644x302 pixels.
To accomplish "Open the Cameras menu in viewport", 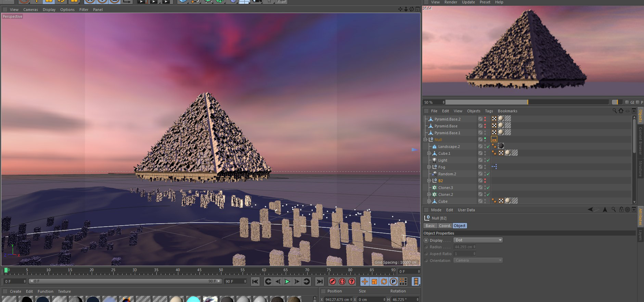I will coord(30,10).
